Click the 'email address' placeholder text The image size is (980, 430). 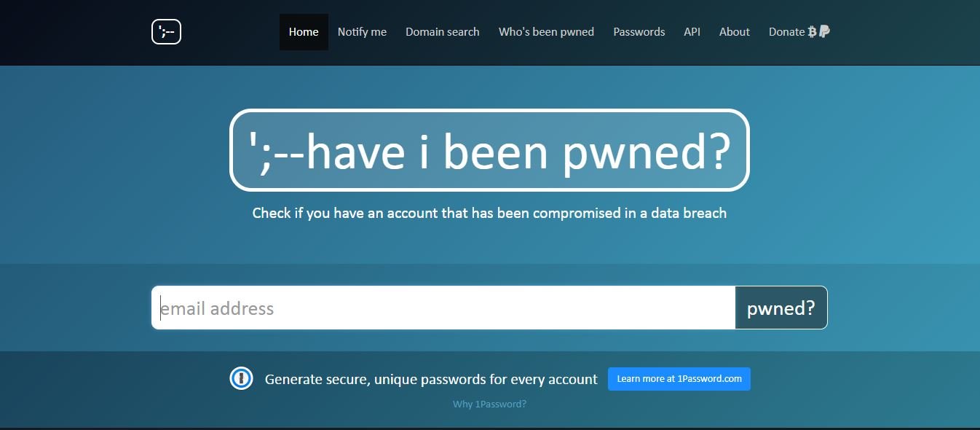[217, 308]
